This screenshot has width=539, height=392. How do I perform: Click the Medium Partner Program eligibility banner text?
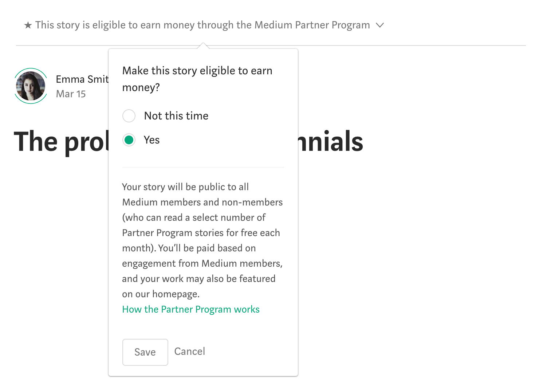(202, 25)
